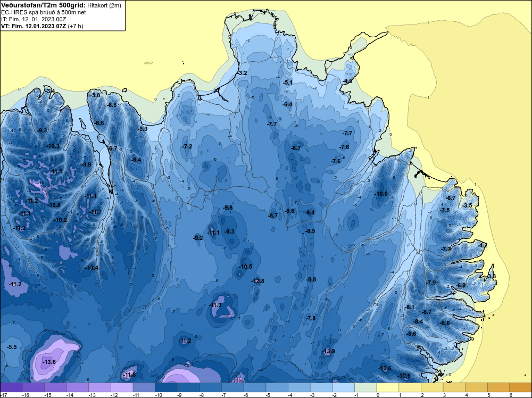Select the -10.3 temperature value
The image size is (532, 398).
(x=53, y=146)
